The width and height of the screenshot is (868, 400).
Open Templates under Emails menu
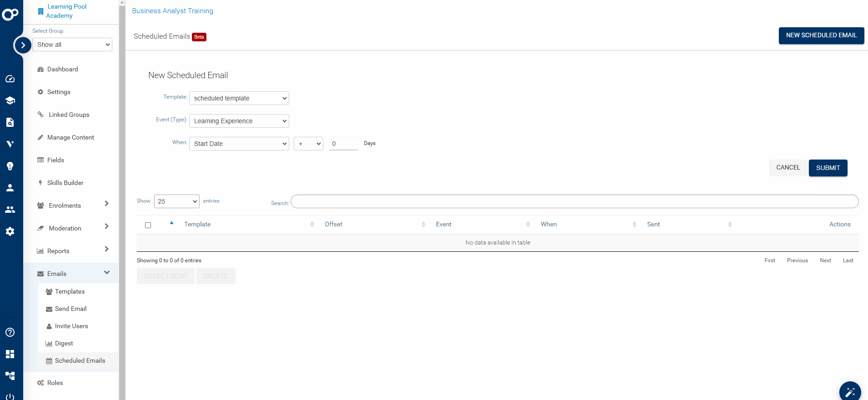(70, 292)
